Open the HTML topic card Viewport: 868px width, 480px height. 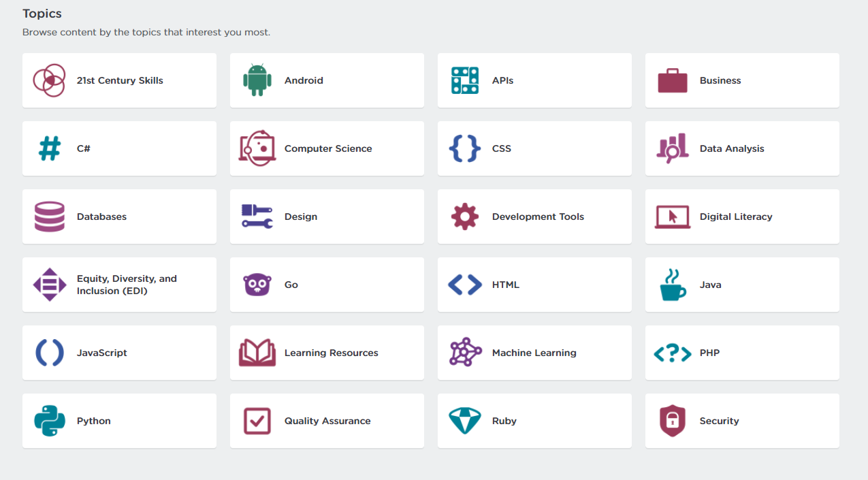coord(534,285)
